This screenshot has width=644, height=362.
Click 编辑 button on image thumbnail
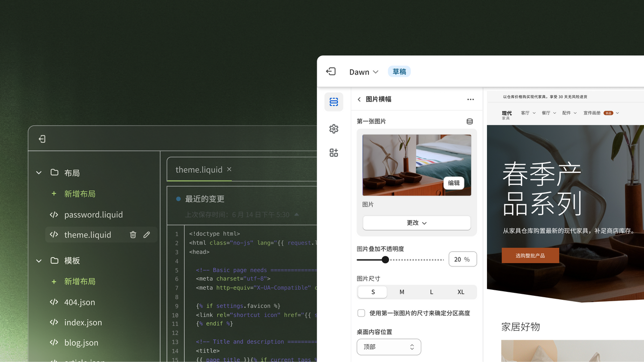pyautogui.click(x=454, y=183)
